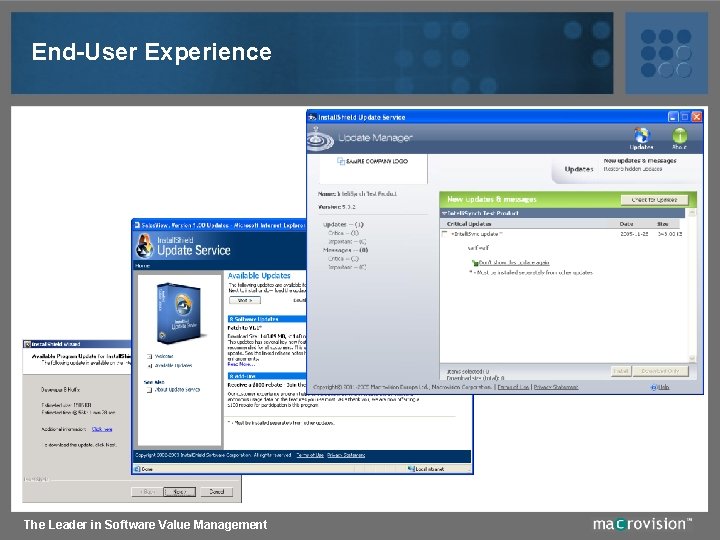The image size is (720, 540).
Task: Sort by the Date column header
Action: pyautogui.click(x=626, y=224)
